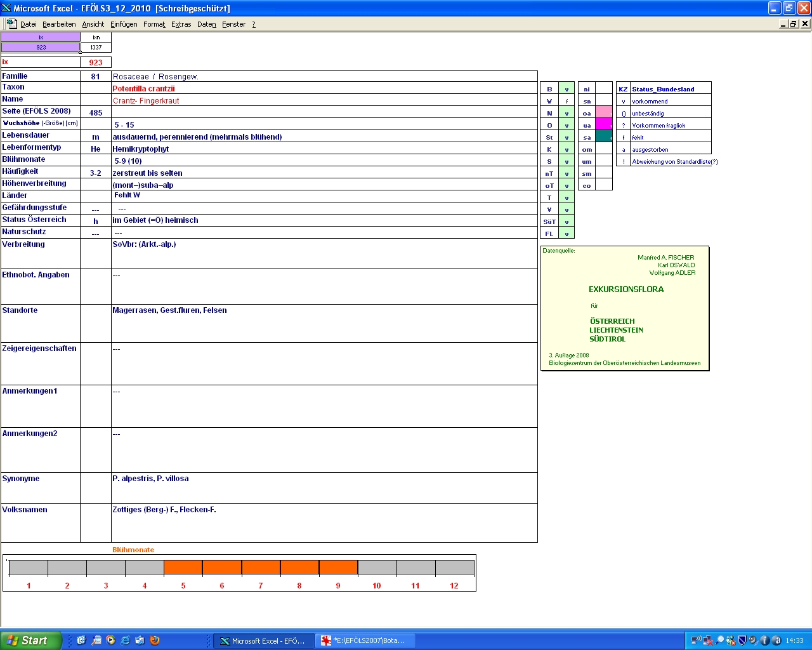Open the Extras menu
This screenshot has width=812, height=650.
[x=181, y=24]
